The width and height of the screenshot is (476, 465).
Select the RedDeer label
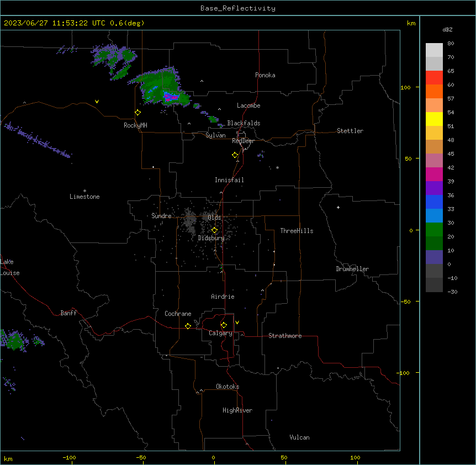[243, 141]
